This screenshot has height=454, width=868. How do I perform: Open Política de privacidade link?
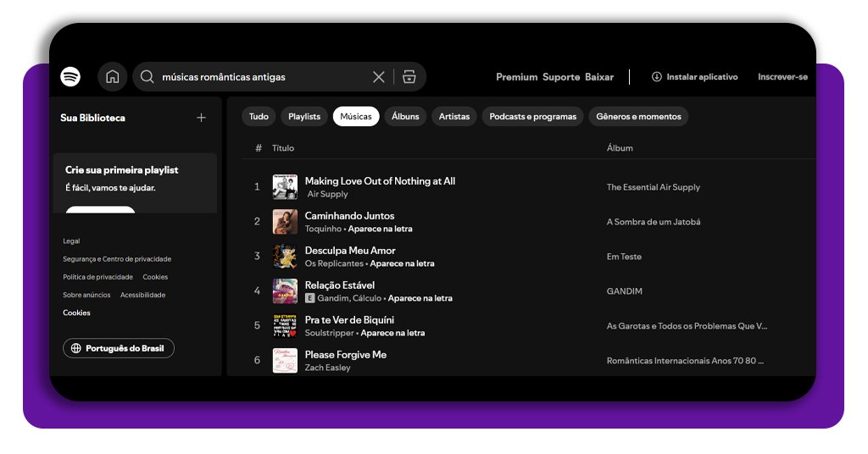click(x=98, y=277)
